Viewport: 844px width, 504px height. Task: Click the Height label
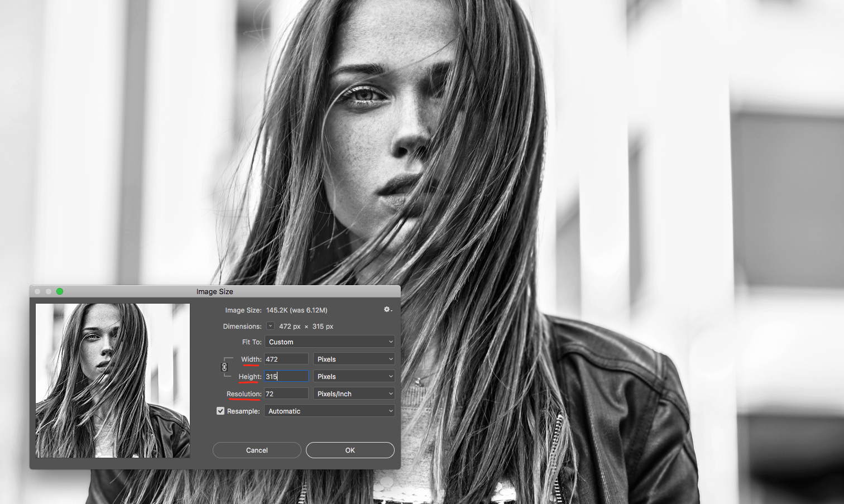point(250,376)
